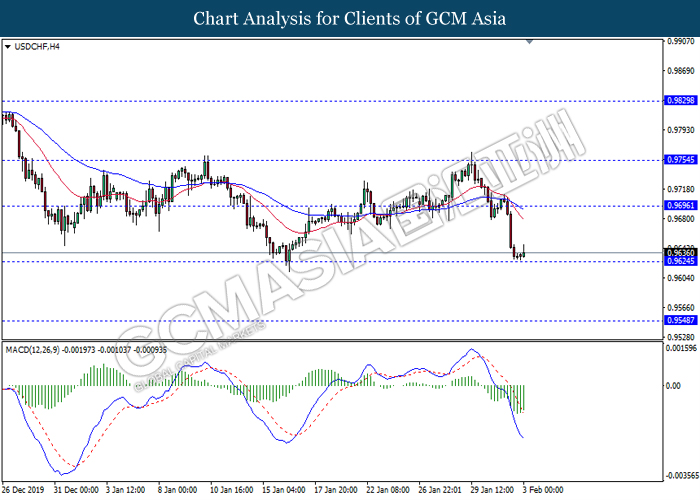Click the 0.95280 price scale value
The width and height of the screenshot is (700, 500).
coord(681,337)
